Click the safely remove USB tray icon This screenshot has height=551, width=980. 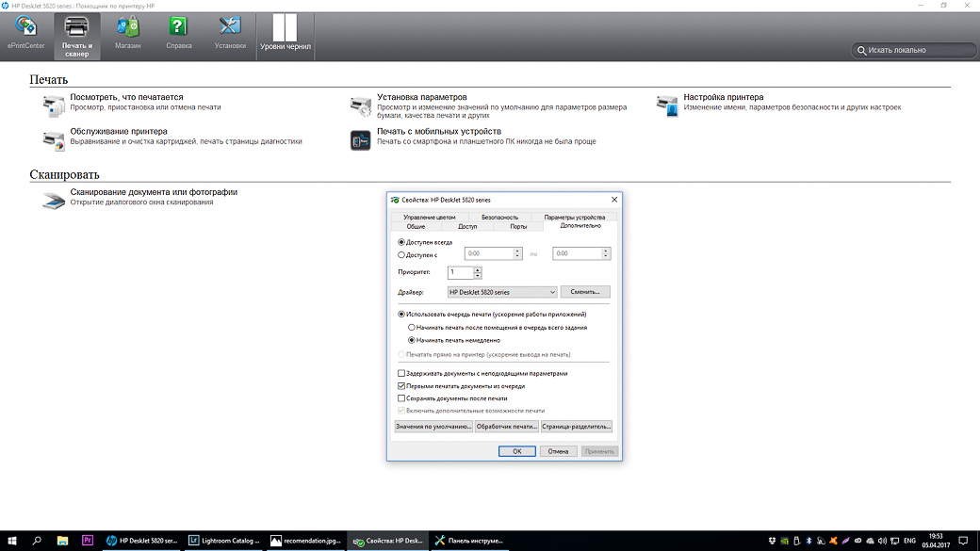[x=797, y=541]
